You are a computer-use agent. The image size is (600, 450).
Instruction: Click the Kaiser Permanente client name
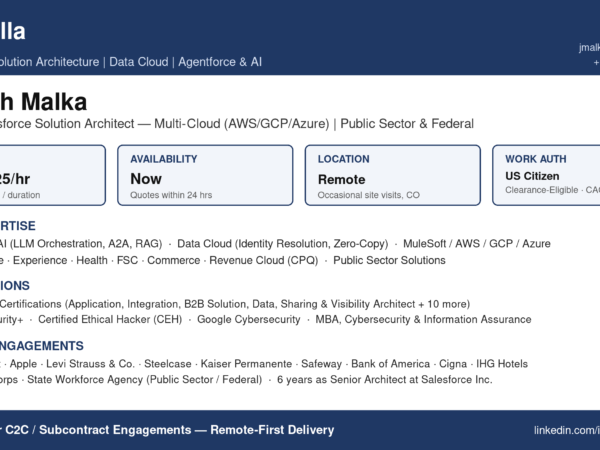click(246, 364)
